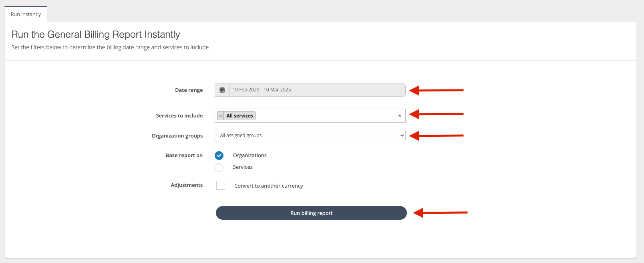Click the Services option label under Base report on

(243, 167)
